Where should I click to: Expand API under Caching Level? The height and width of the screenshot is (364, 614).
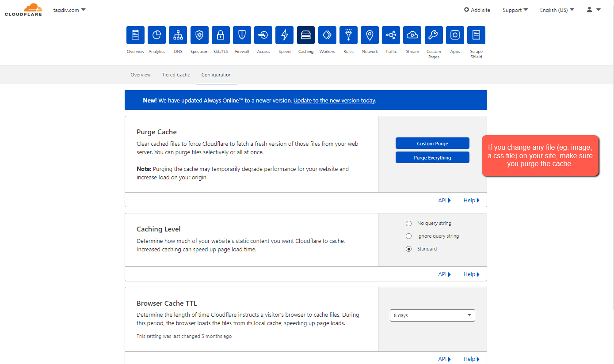tap(444, 274)
